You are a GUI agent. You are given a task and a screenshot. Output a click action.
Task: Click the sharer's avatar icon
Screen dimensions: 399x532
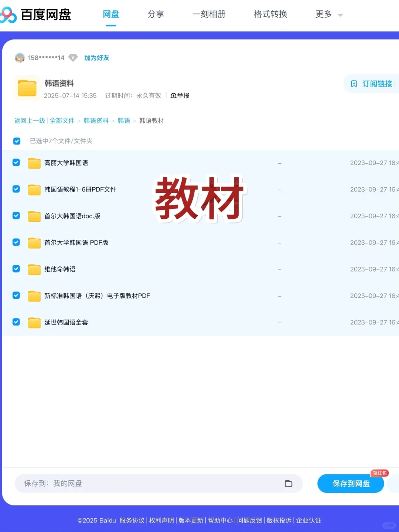pyautogui.click(x=20, y=58)
